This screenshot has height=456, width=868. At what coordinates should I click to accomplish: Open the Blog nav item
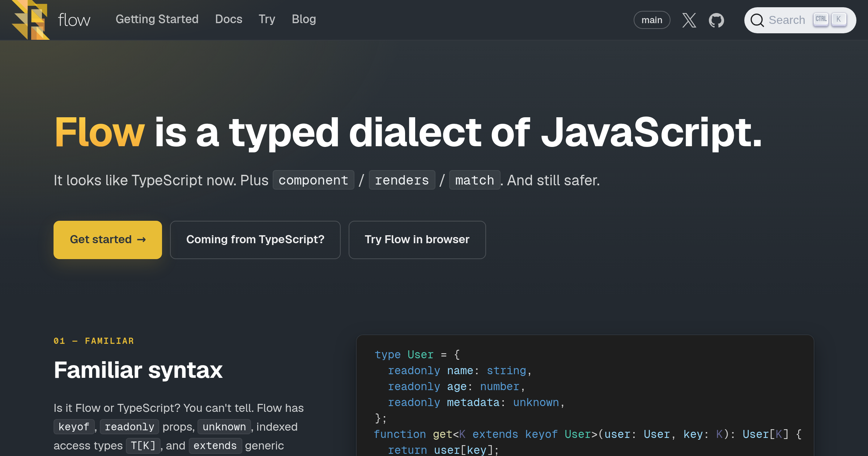tap(304, 19)
